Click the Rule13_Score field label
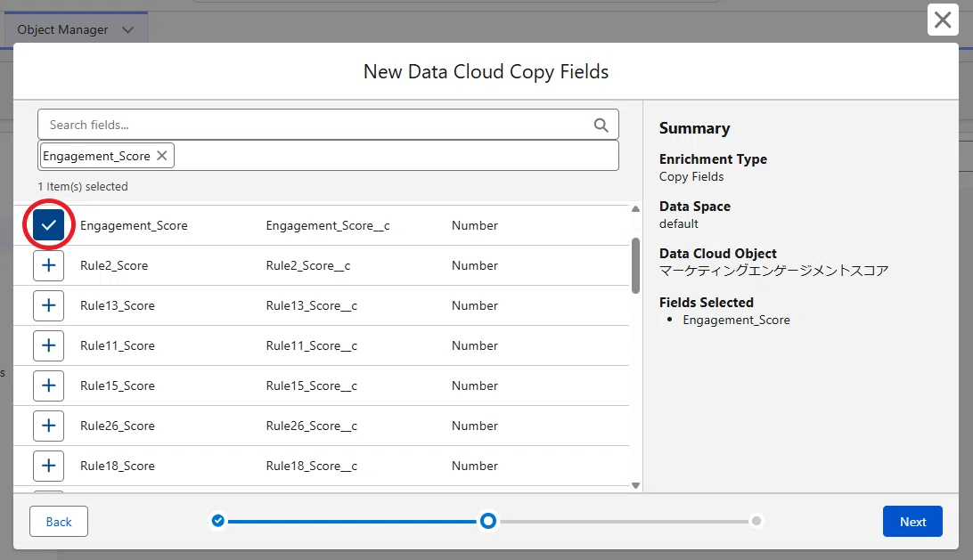973x560 pixels. [x=118, y=305]
